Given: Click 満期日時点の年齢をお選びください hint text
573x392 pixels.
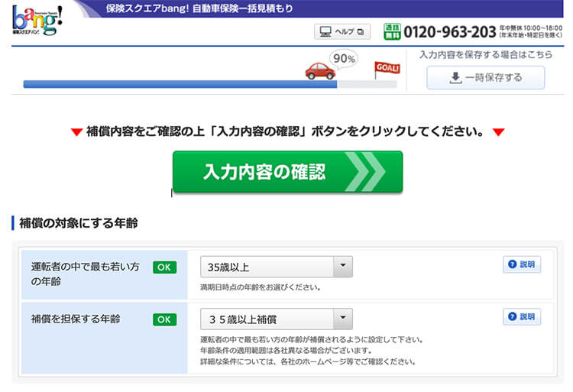Looking at the screenshot, I should [x=261, y=287].
